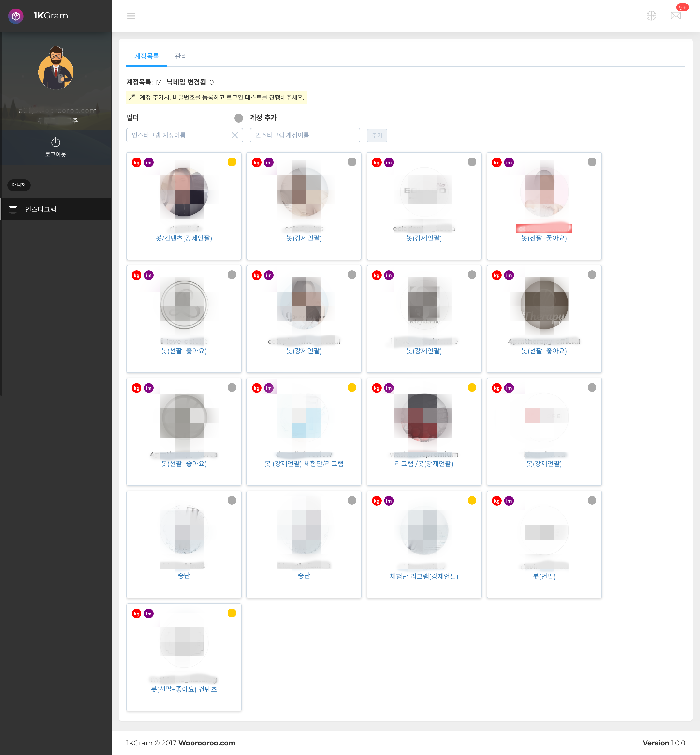Viewport: 700px width, 755px height.
Task: Switch to the 관리 tab
Action: tap(181, 56)
